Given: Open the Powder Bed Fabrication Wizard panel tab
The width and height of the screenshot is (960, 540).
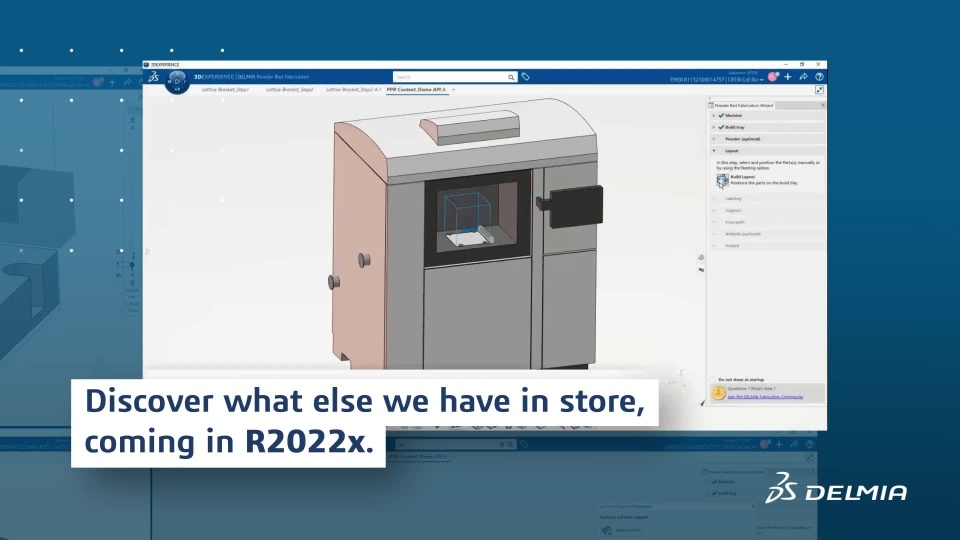Looking at the screenshot, I should (x=743, y=105).
